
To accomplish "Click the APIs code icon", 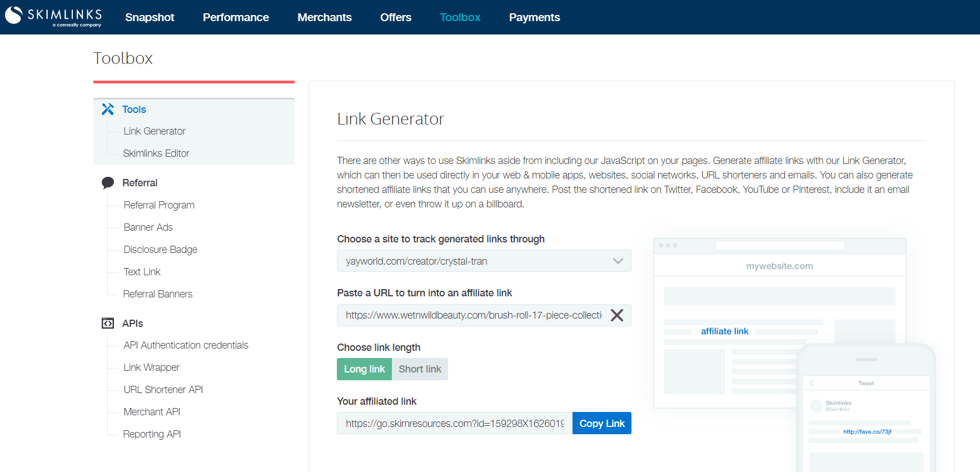I will coord(108,323).
